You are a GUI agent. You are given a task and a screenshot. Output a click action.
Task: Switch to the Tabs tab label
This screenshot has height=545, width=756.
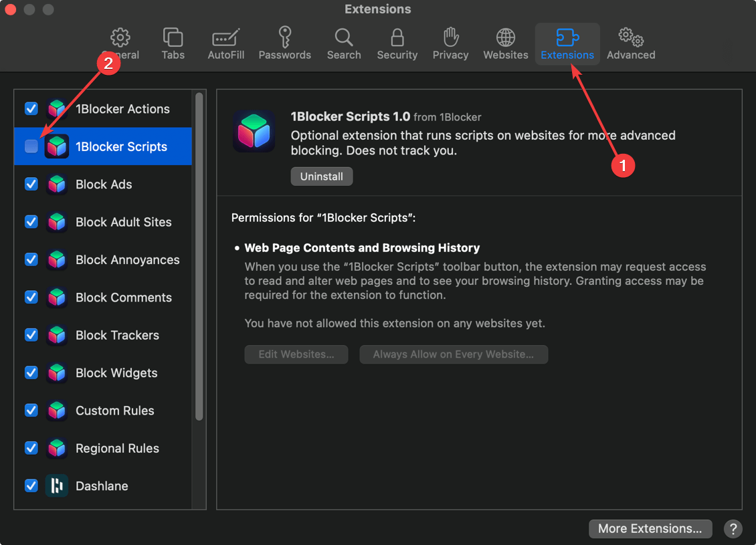click(x=173, y=55)
